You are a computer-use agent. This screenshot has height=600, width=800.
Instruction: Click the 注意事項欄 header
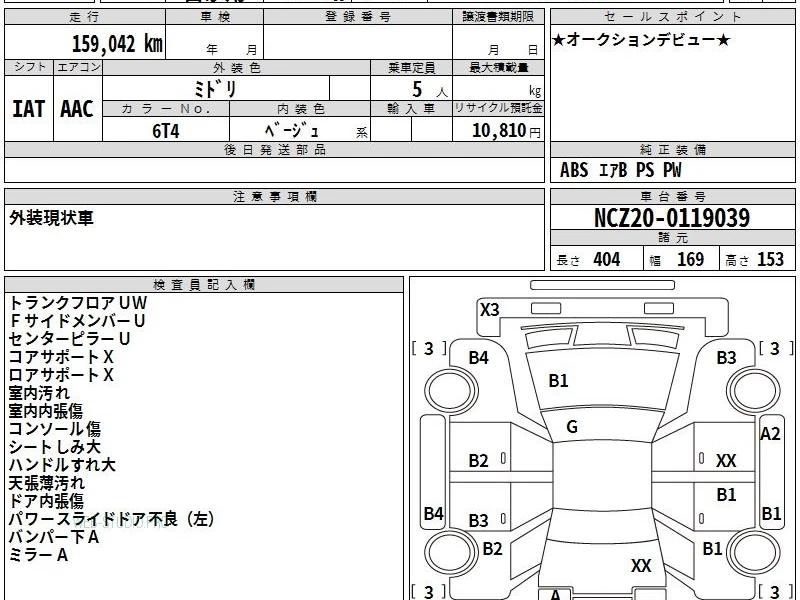pos(274,197)
